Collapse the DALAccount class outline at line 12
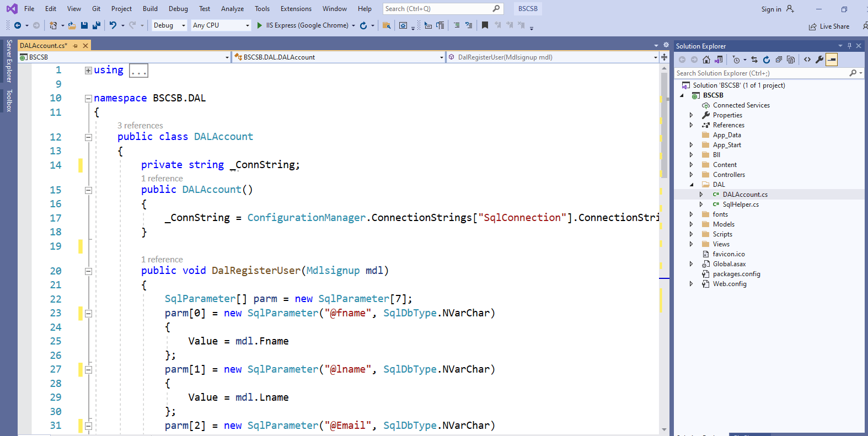 click(88, 137)
